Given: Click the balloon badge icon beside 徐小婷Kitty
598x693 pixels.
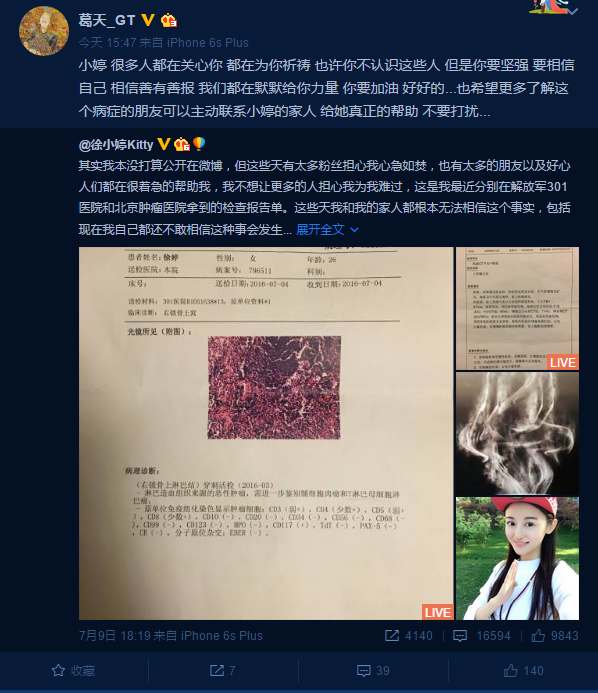Looking at the screenshot, I should coord(199,144).
